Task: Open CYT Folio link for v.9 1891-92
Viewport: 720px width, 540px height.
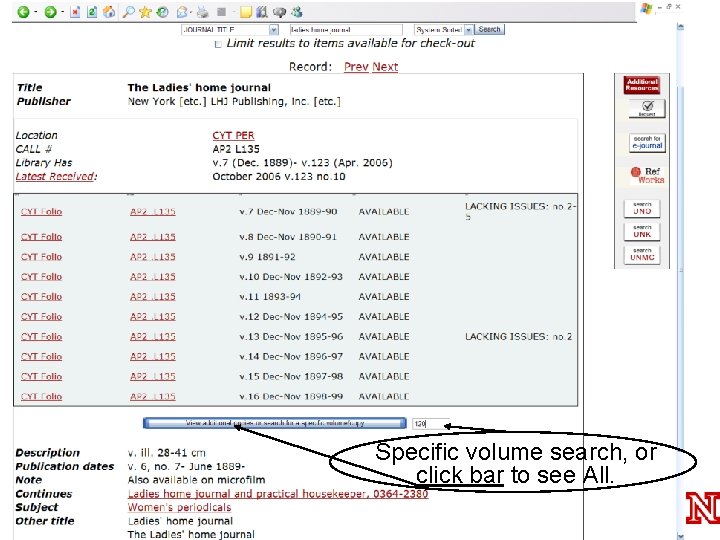Action: [x=41, y=257]
